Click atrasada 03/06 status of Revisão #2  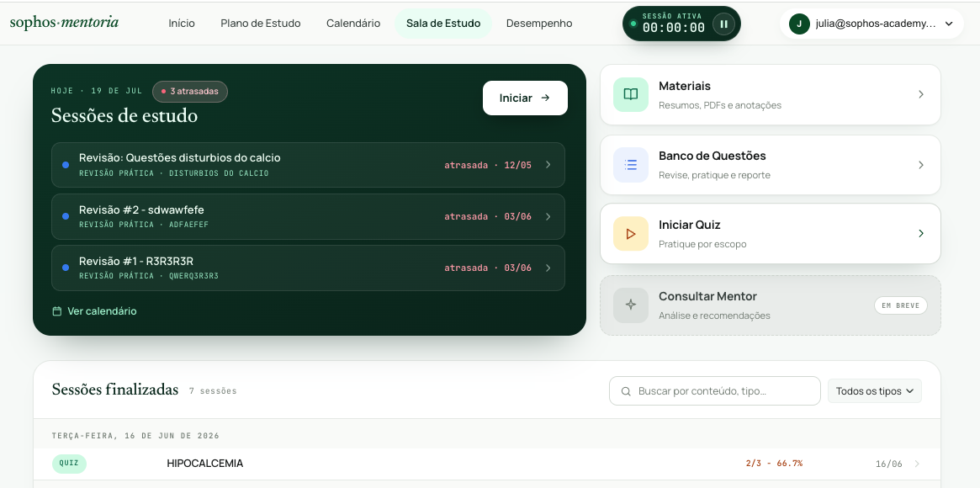point(488,217)
